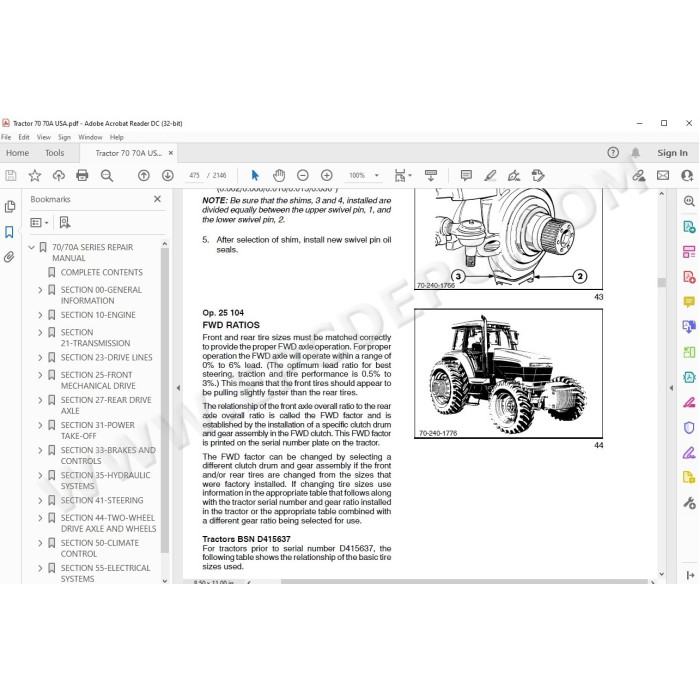Expand SECTION 21-TRANSMISSION bookmark
700x700 pixels.
click(x=40, y=333)
